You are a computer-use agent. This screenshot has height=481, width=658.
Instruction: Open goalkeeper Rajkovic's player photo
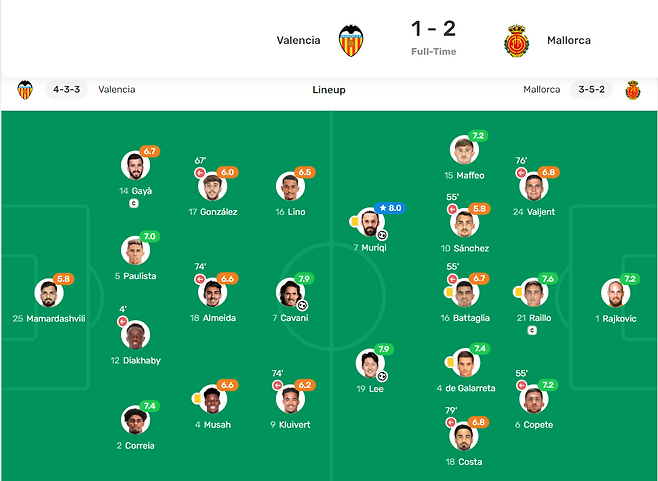pos(615,293)
